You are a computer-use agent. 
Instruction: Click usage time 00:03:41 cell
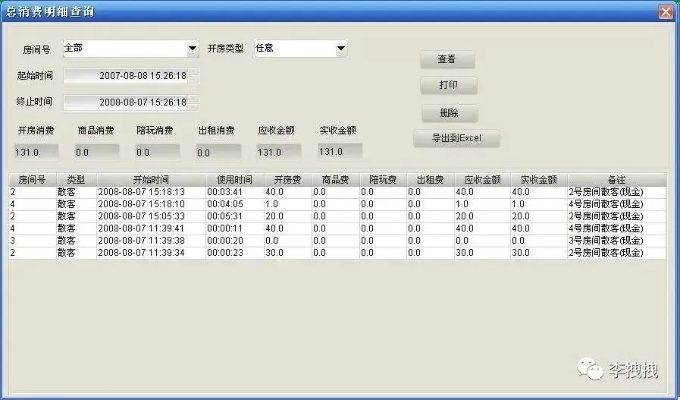coord(235,192)
